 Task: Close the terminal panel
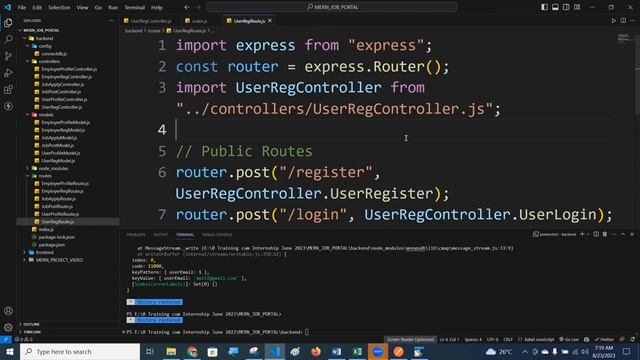coord(632,234)
